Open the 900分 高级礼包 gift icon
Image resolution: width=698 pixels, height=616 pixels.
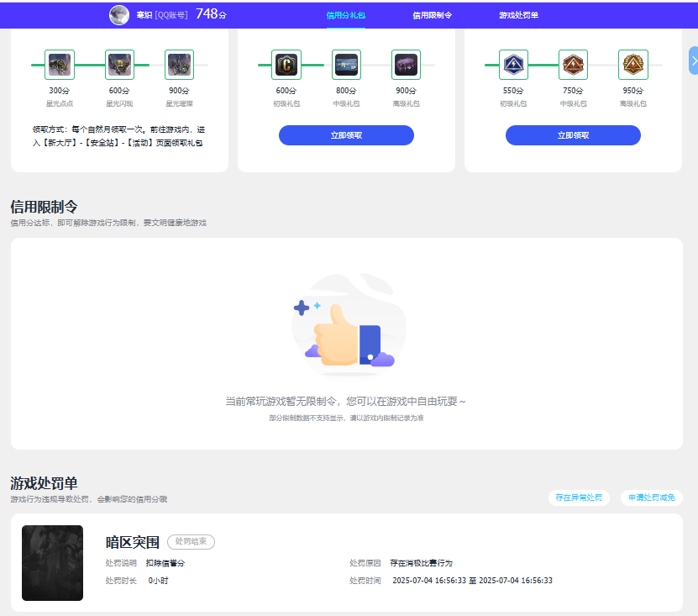tap(406, 64)
